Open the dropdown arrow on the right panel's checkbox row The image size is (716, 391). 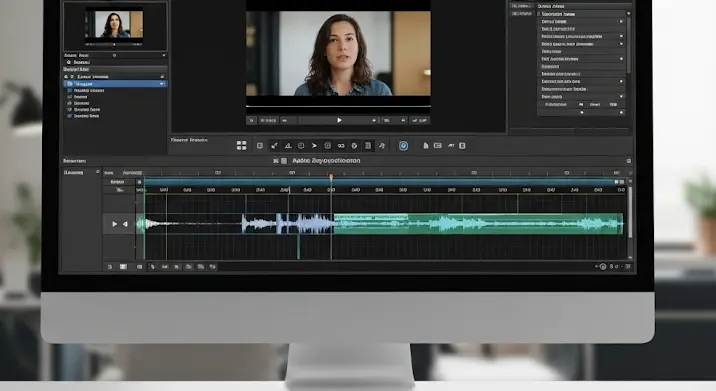[x=628, y=14]
